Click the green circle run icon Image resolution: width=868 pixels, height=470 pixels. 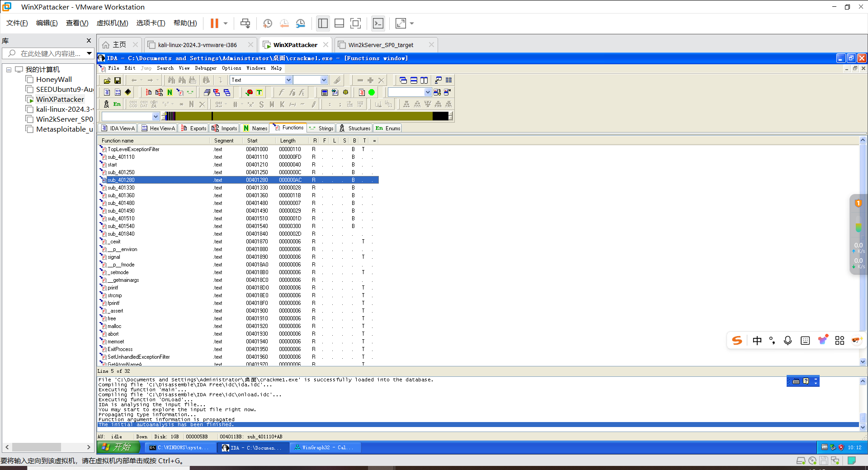click(x=372, y=92)
